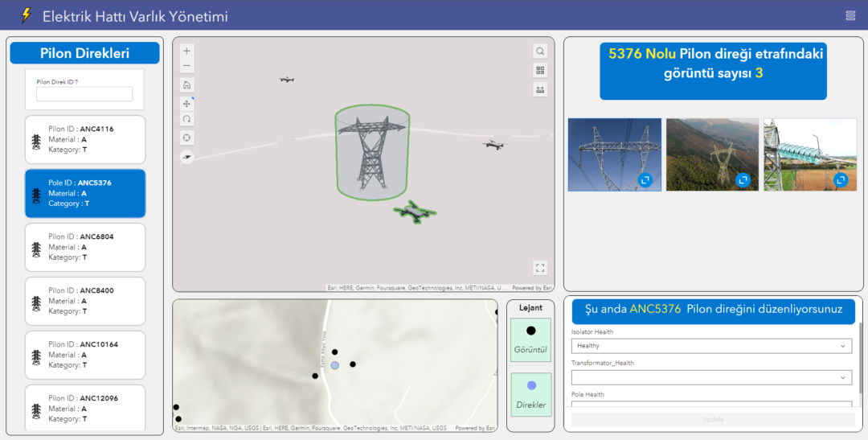The image size is (868, 440).
Task: Open the blue-sky pylon thumbnail
Action: click(615, 154)
